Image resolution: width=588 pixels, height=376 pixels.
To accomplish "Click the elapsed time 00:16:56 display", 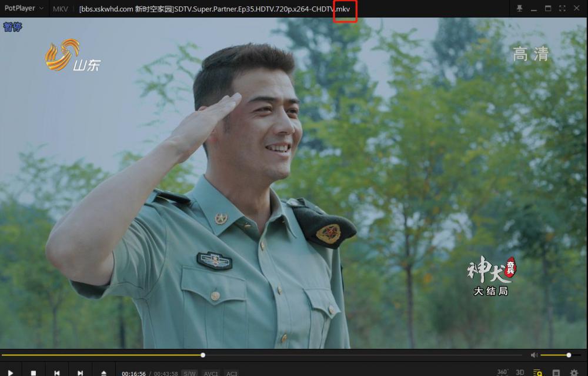I will pos(133,374).
